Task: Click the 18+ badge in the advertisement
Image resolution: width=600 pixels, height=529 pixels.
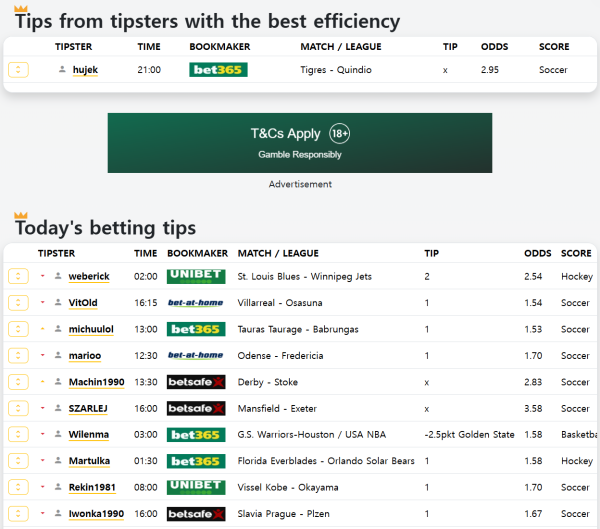Action: pyautogui.click(x=339, y=134)
